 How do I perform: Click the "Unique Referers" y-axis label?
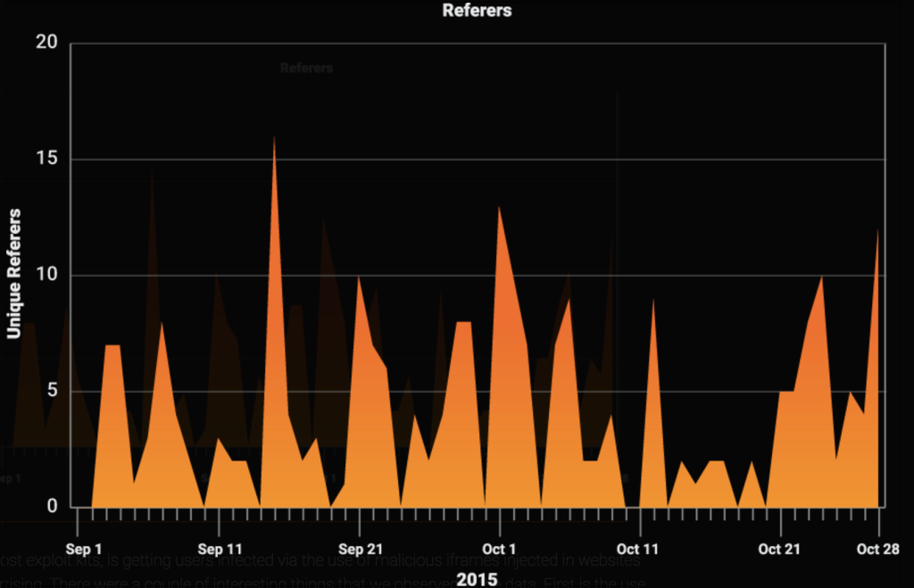(14, 274)
